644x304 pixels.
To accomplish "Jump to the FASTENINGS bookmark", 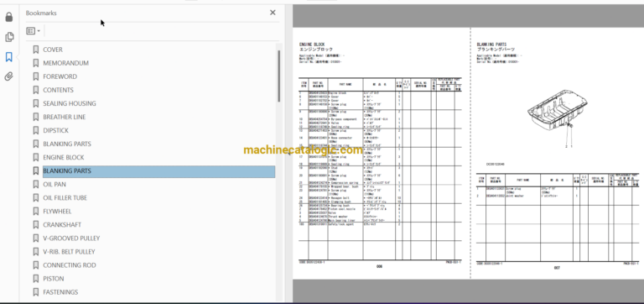I will tap(60, 292).
